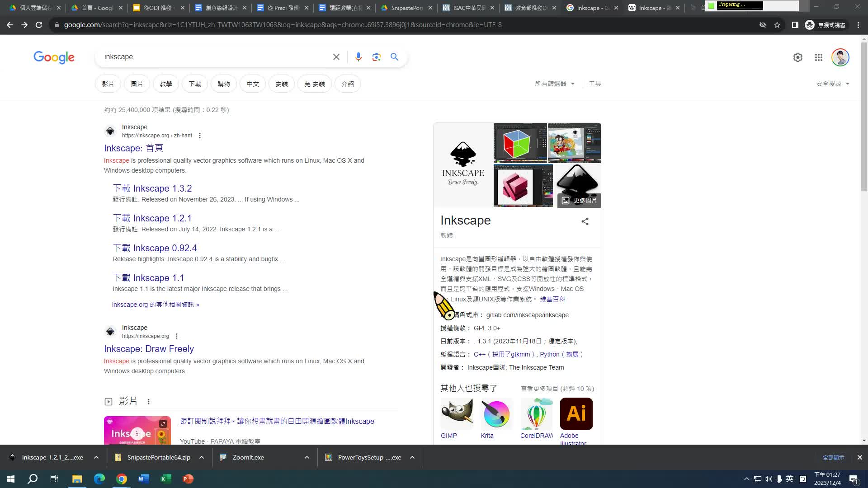The image size is (868, 488).
Task: Select the 下載 filter chip
Action: (195, 84)
